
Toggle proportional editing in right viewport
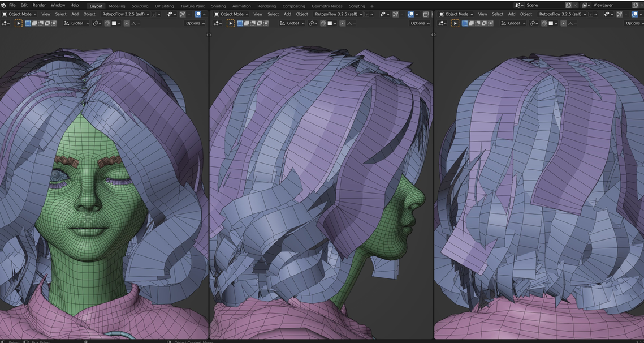[564, 23]
